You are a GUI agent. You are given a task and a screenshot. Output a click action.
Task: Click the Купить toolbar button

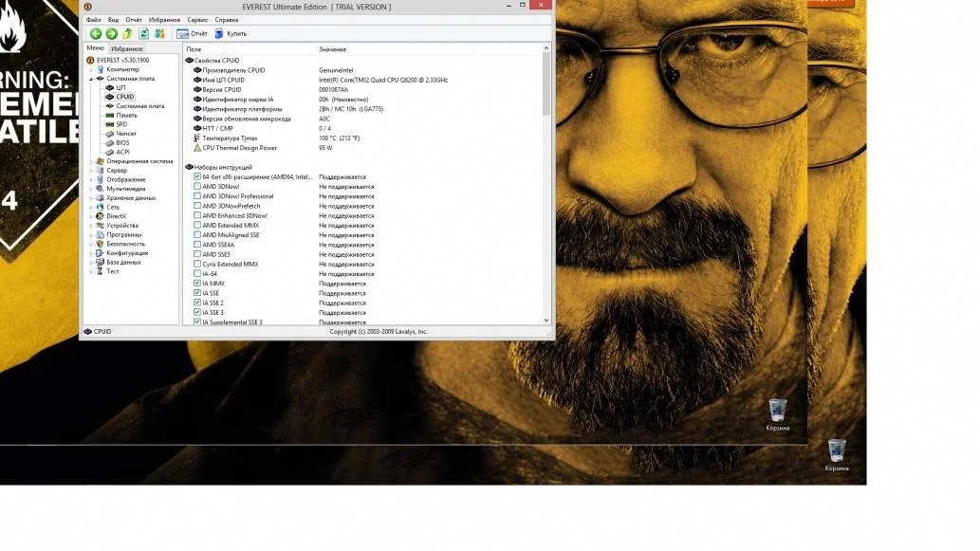(231, 34)
